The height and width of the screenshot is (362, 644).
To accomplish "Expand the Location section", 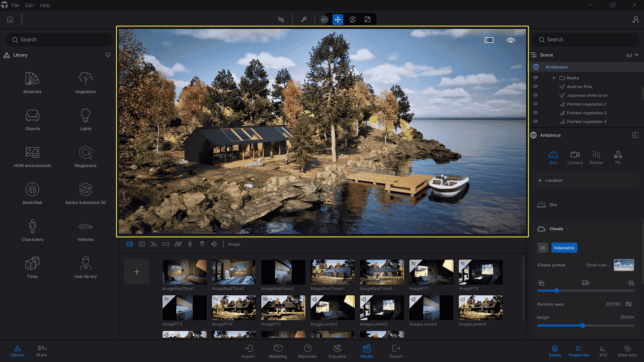I will pyautogui.click(x=540, y=180).
